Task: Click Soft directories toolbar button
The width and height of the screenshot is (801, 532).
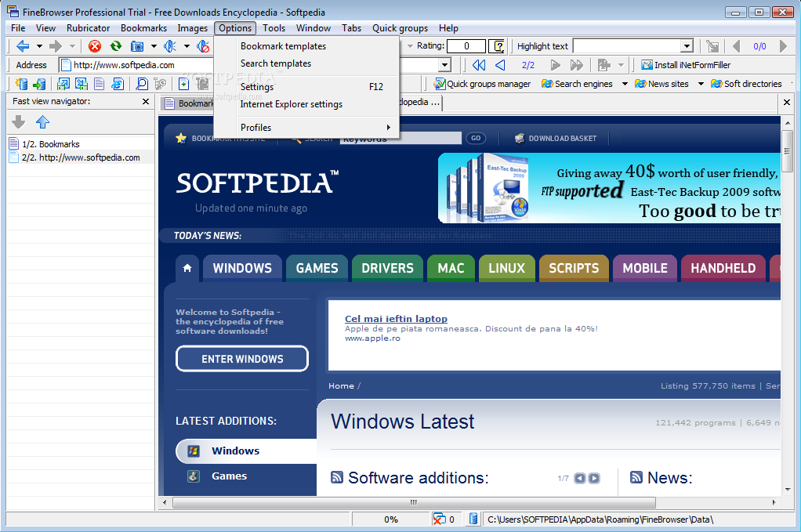Action: click(x=746, y=84)
